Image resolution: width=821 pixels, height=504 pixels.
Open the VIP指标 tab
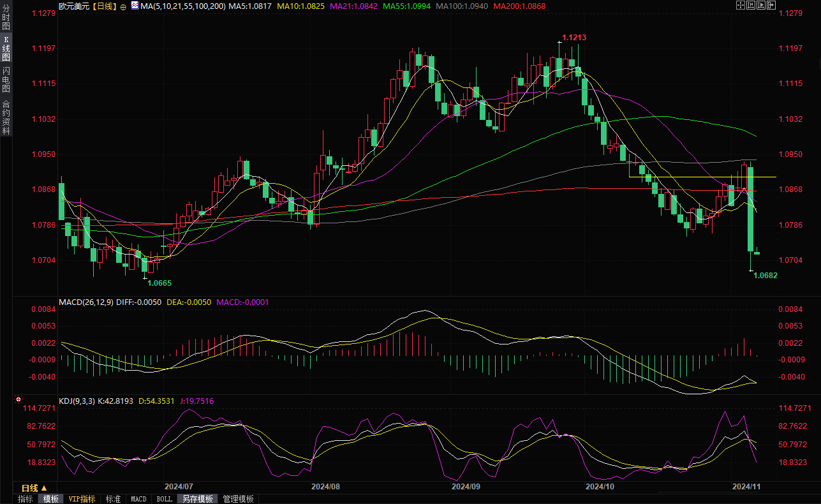[82, 499]
